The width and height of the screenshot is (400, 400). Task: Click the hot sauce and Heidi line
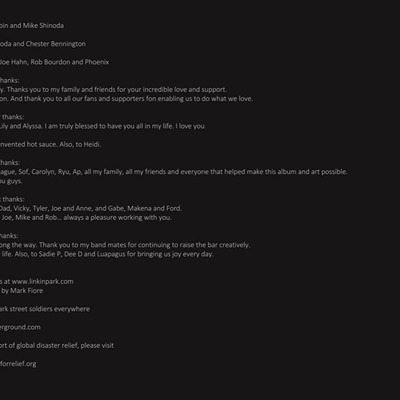[x=50, y=144]
